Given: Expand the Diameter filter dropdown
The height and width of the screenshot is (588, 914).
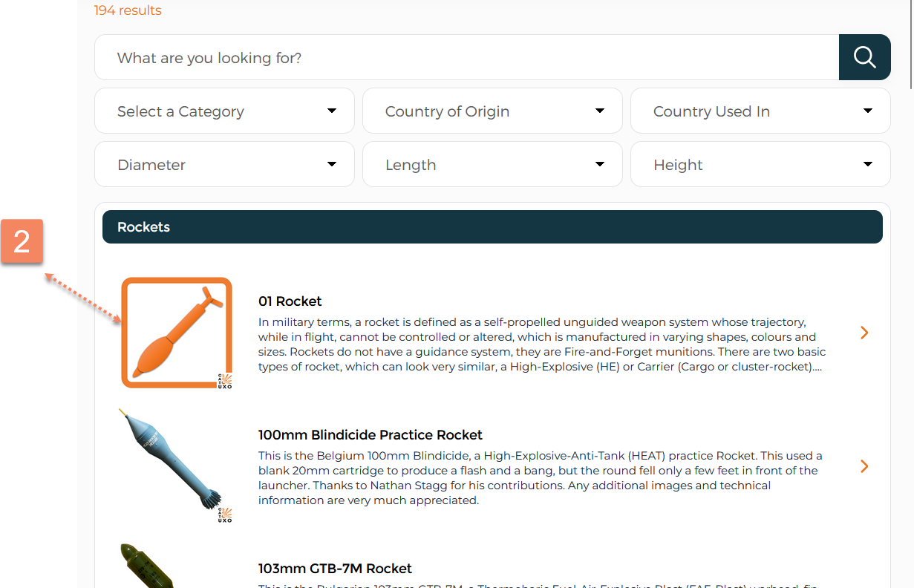Looking at the screenshot, I should (x=224, y=165).
